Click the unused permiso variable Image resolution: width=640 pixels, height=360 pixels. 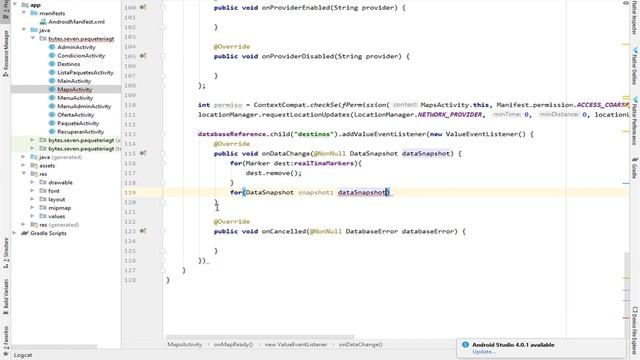coord(228,105)
